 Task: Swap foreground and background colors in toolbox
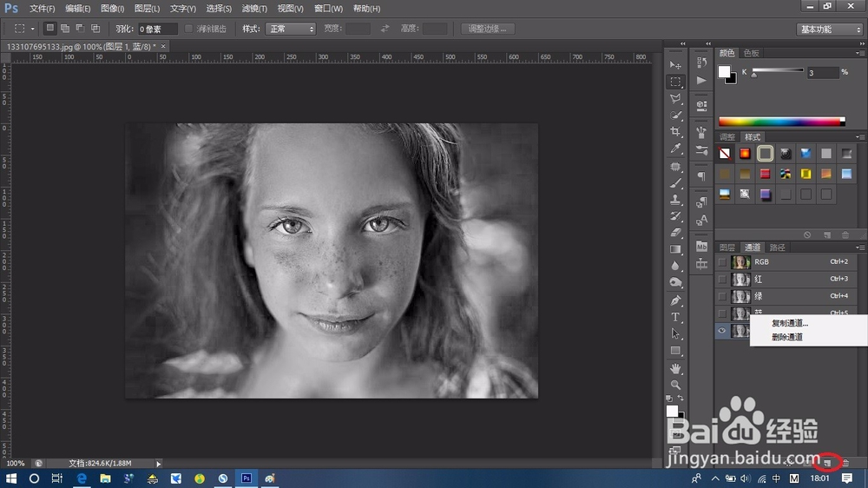point(681,399)
